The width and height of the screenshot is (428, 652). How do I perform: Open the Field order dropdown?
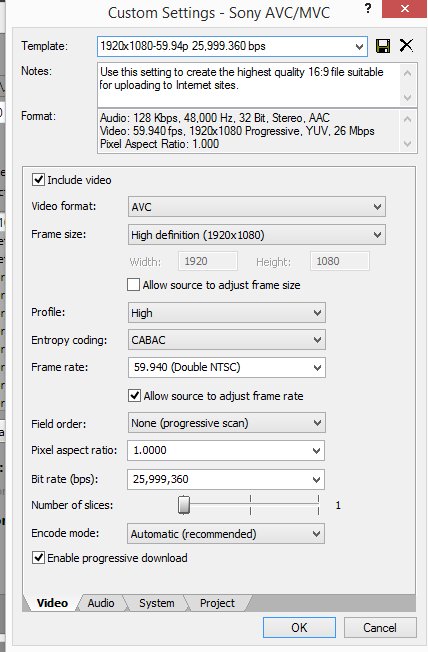coord(227,423)
